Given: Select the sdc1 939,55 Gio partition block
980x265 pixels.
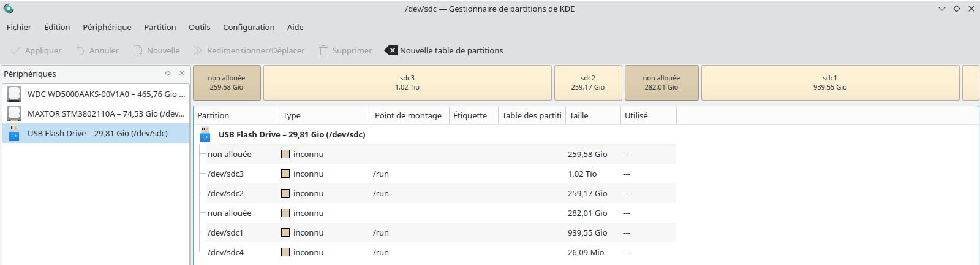Looking at the screenshot, I should (830, 83).
